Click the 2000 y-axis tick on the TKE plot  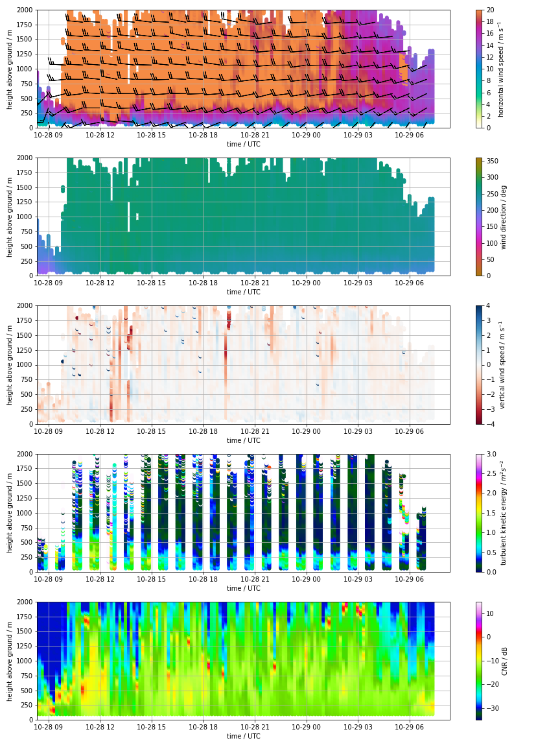pos(25,454)
